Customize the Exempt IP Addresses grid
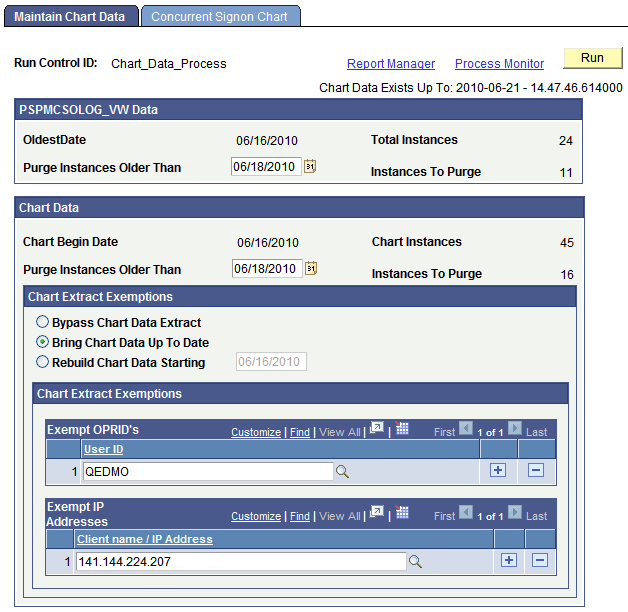The width and height of the screenshot is (628, 612). pyautogui.click(x=256, y=516)
